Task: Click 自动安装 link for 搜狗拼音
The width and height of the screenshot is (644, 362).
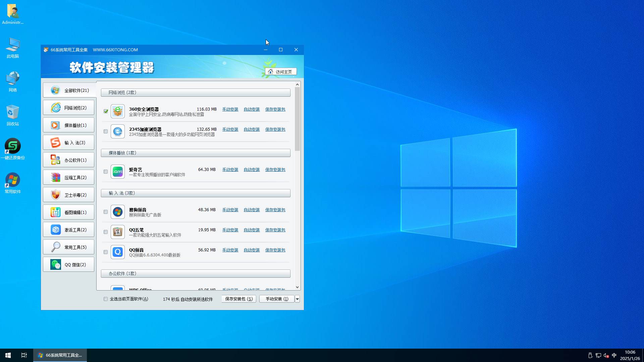Action: tap(252, 210)
